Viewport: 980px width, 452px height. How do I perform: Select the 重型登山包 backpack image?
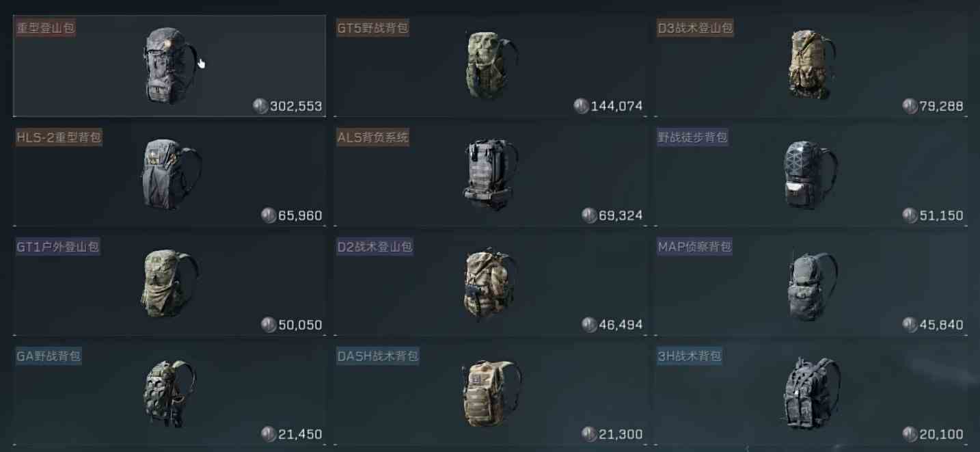pos(169,66)
